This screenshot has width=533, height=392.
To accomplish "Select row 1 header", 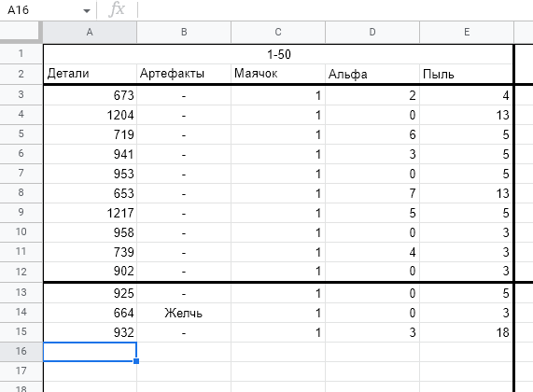I will [21, 53].
